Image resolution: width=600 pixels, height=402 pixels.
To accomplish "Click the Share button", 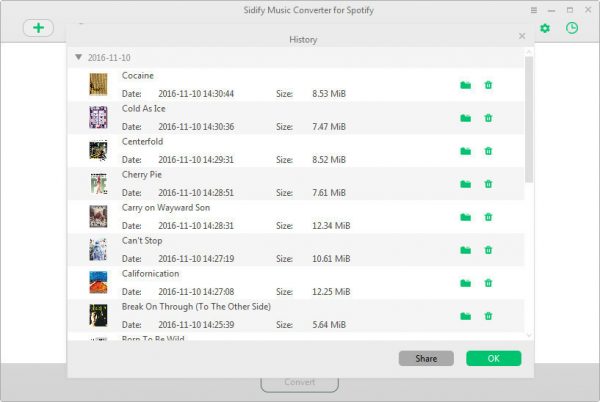I will (426, 358).
